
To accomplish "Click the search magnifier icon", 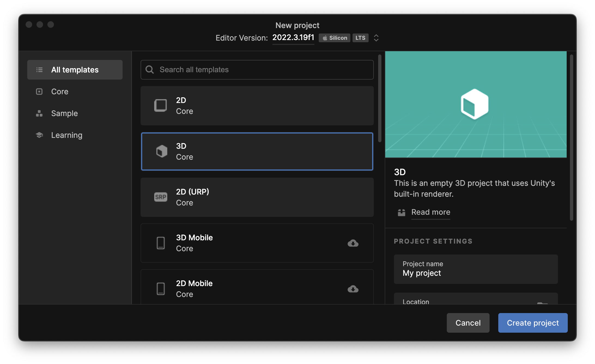I will click(x=150, y=69).
